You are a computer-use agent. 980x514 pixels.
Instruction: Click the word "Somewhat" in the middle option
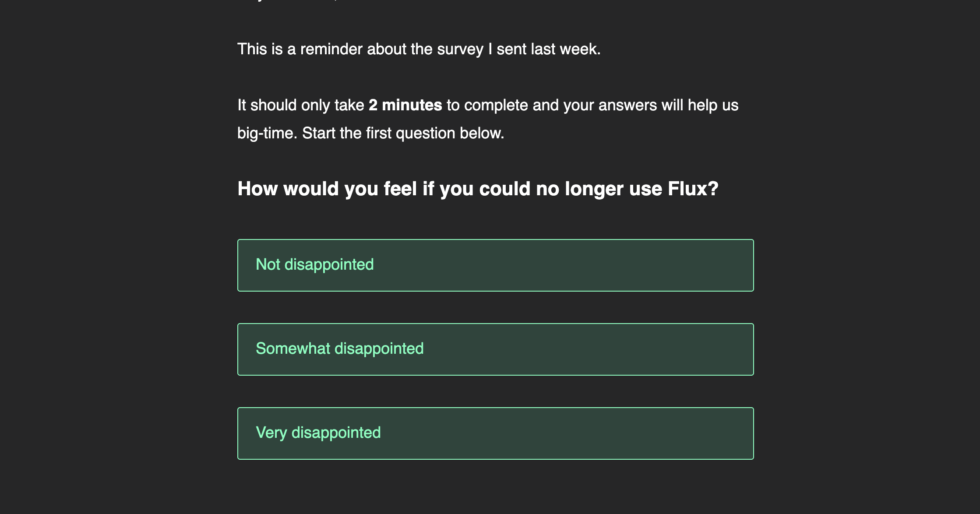point(293,349)
